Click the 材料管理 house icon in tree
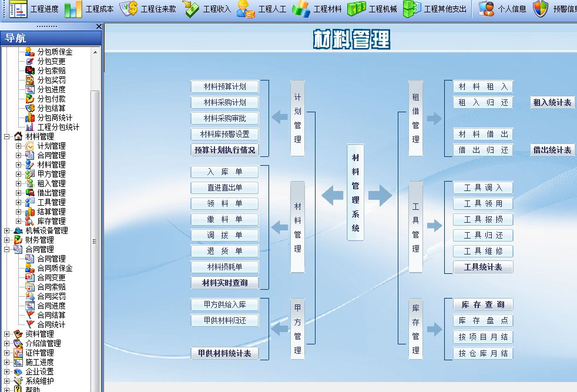This screenshot has height=392, width=577. (x=18, y=136)
